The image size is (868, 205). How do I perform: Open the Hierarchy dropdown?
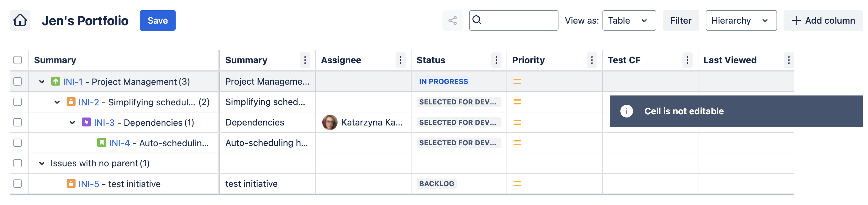click(741, 21)
